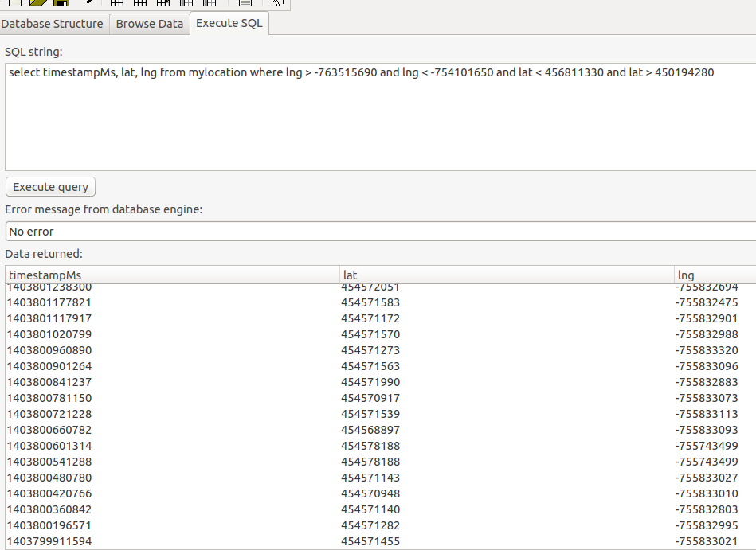The image size is (756, 550).
Task: Click the What's This help cursor icon
Action: click(x=277, y=2)
